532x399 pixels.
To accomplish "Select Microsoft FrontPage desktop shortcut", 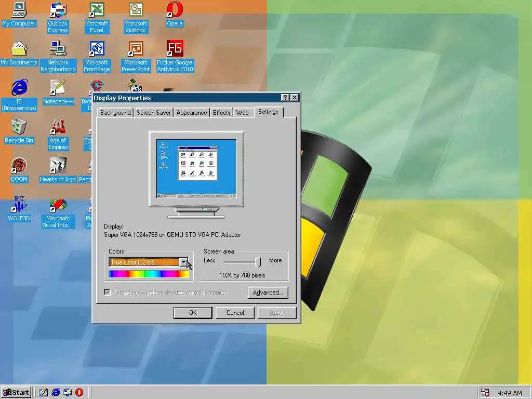I will (x=97, y=57).
